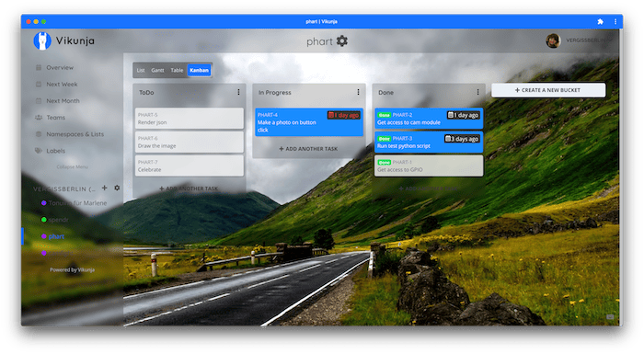The width and height of the screenshot is (644, 354).
Task: Click due date badge on PHART-2
Action: pos(464,116)
